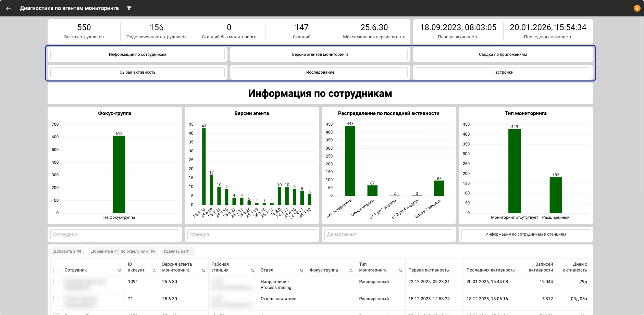Click Максимальная версия агента 25.6.30 indicator
Screen dimensions: 644x315
[x=374, y=32]
